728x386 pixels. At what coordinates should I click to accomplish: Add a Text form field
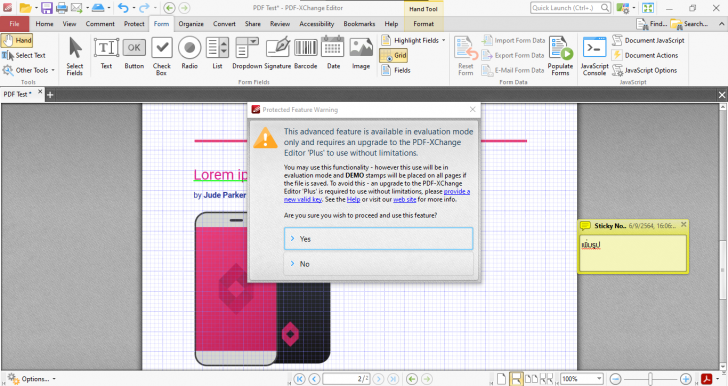(106, 54)
